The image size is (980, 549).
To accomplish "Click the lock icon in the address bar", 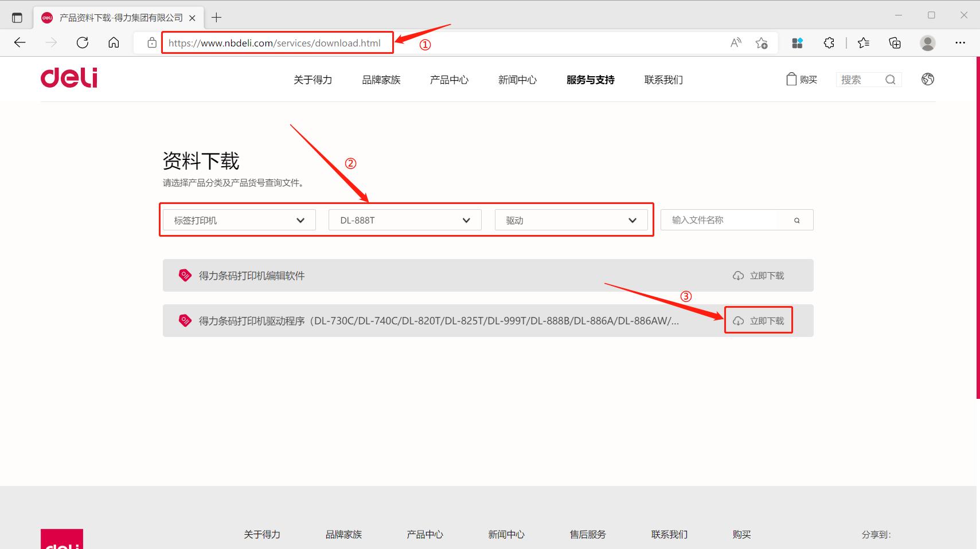I will (x=151, y=42).
